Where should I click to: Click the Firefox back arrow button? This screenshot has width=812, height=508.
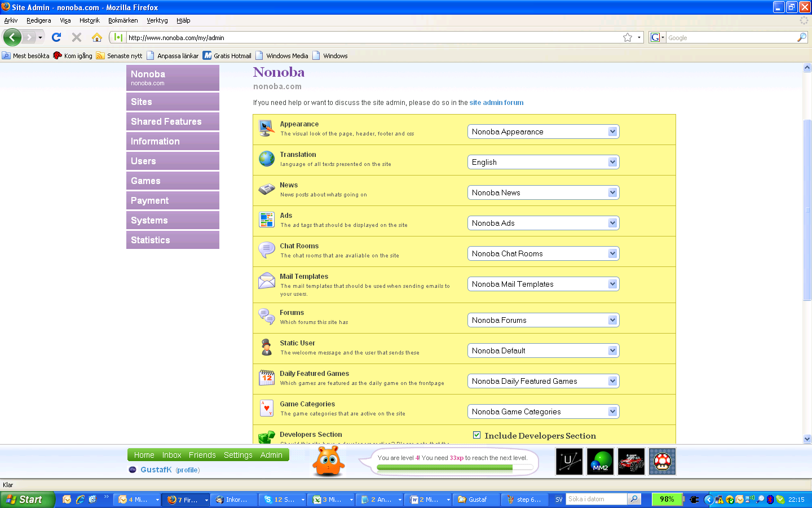(12, 37)
